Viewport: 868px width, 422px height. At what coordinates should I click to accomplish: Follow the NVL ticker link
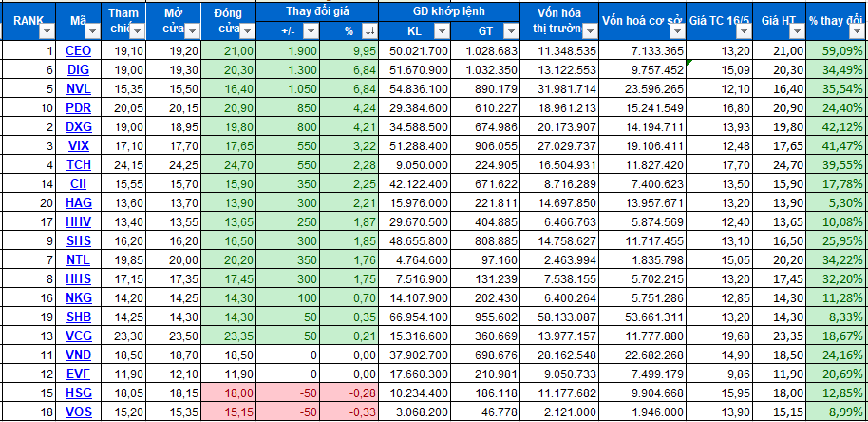(x=78, y=89)
